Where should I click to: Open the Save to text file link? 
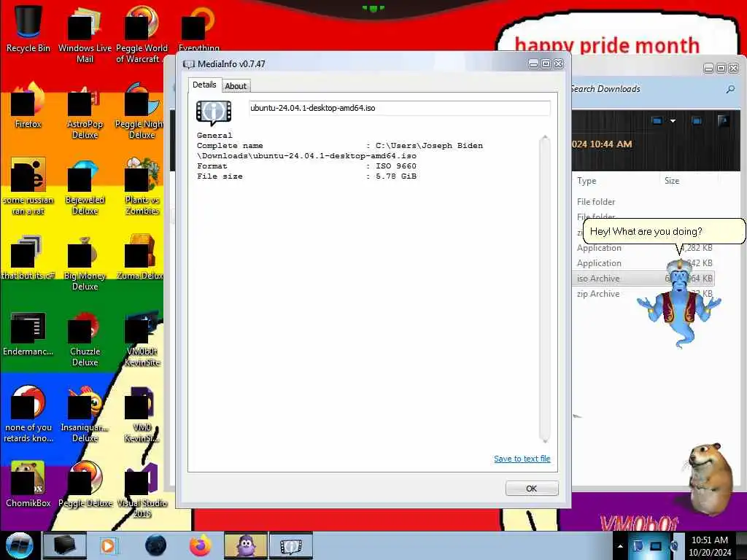(x=522, y=459)
